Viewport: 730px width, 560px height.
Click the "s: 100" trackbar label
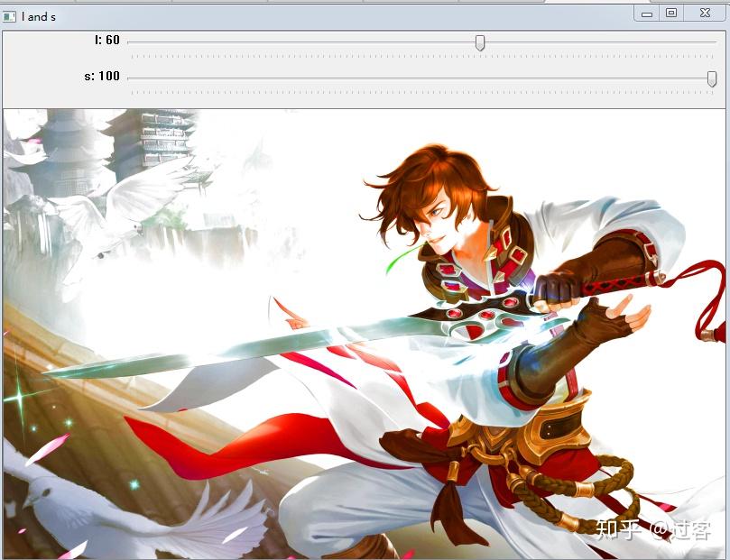pos(102,76)
